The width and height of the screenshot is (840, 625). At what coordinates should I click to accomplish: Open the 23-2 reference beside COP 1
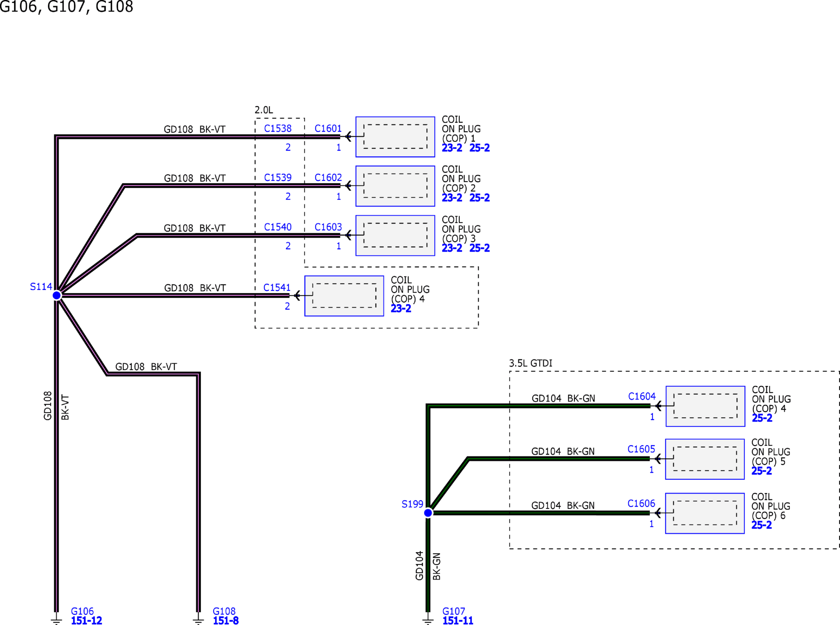click(x=452, y=148)
